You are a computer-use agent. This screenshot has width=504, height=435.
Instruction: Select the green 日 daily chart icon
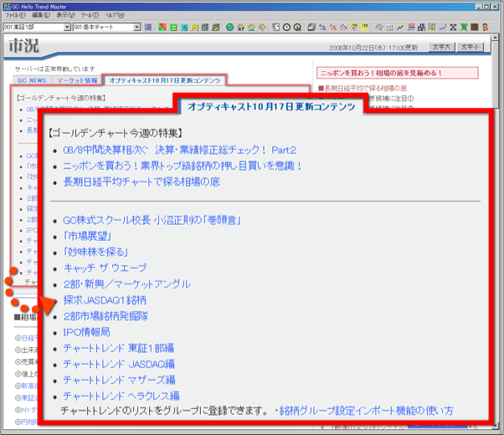[x=173, y=28]
